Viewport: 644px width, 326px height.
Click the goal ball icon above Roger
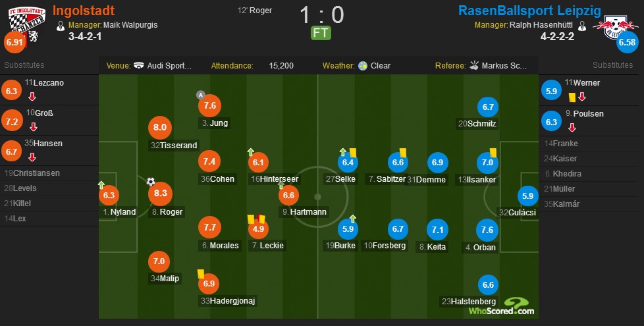pos(151,182)
